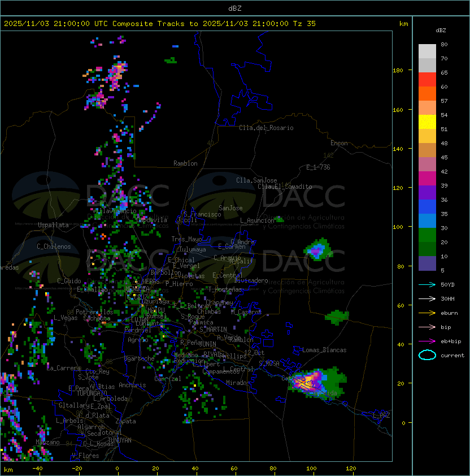Click the 'dBZ' legend heading
Image resolution: width=470 pixels, height=476 pixels.
pos(441,31)
